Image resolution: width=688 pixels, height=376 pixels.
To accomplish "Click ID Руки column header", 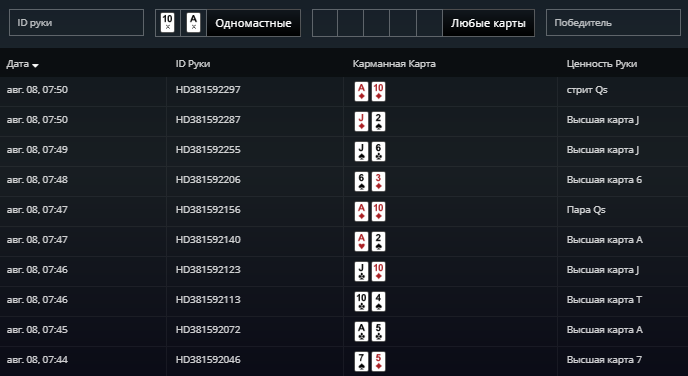I will point(193,64).
